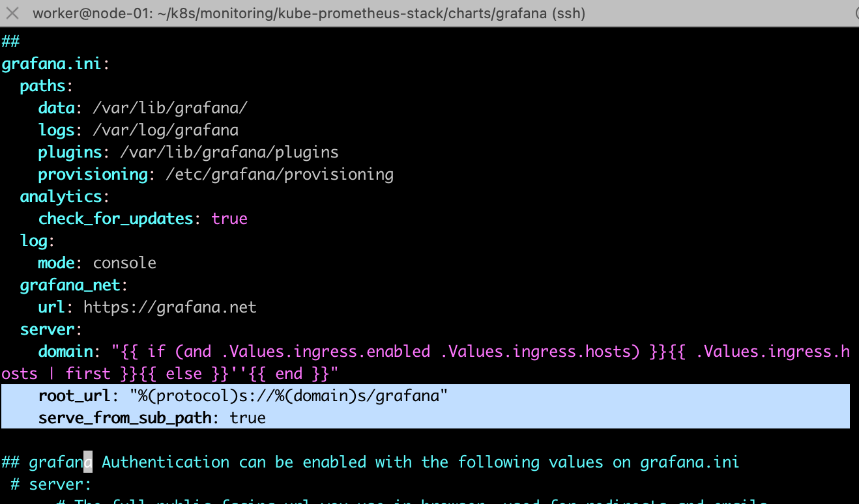This screenshot has height=504, width=859.
Task: Click the root_url key in highlighted line
Action: pyautogui.click(x=74, y=395)
